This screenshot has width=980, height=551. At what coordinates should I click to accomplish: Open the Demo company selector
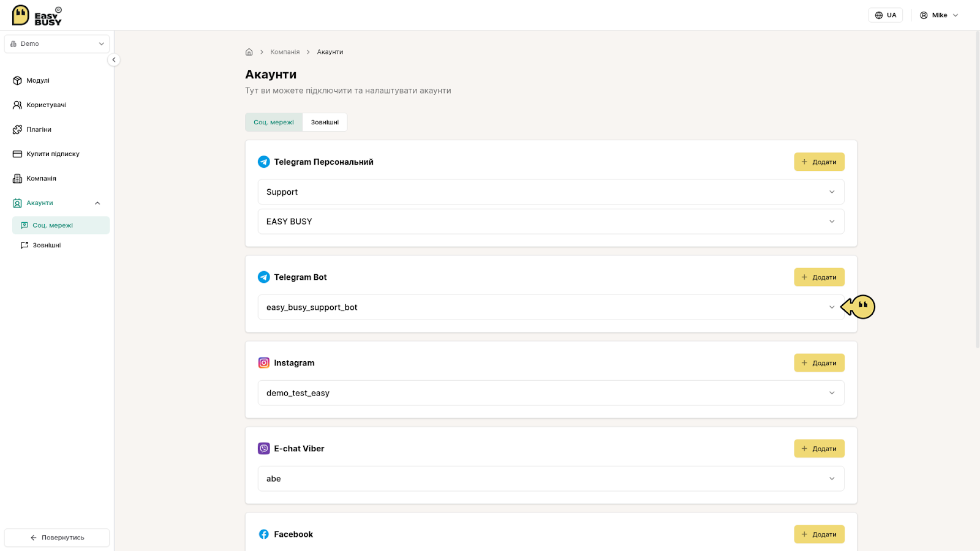coord(57,44)
